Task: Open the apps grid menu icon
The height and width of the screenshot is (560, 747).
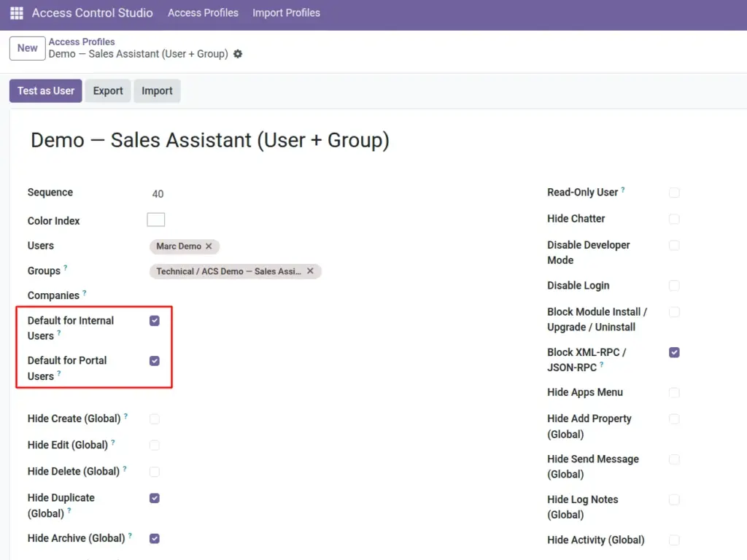Action: [x=17, y=13]
